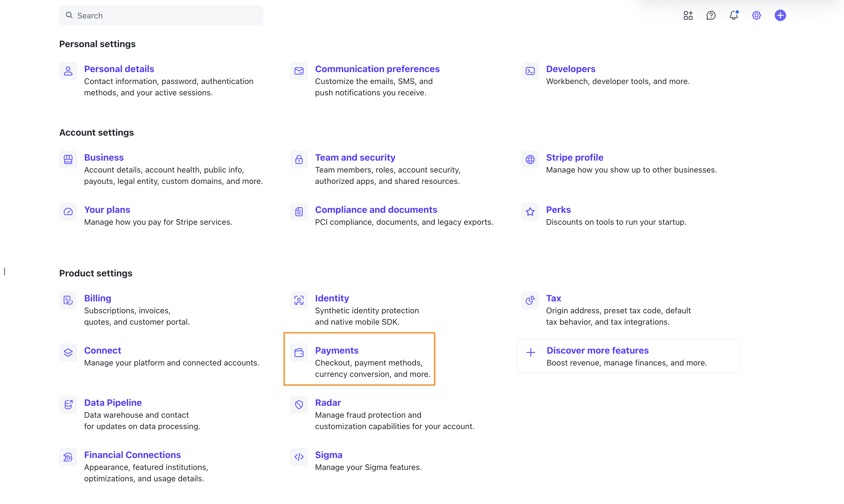Click the Stripe profile globe icon

[x=530, y=159]
